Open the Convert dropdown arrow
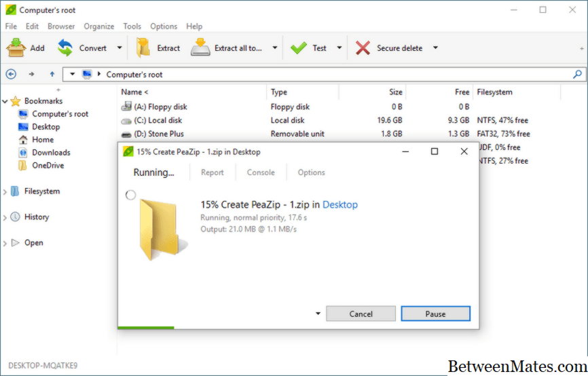Viewport: 588px width, 376px height. pyautogui.click(x=120, y=48)
